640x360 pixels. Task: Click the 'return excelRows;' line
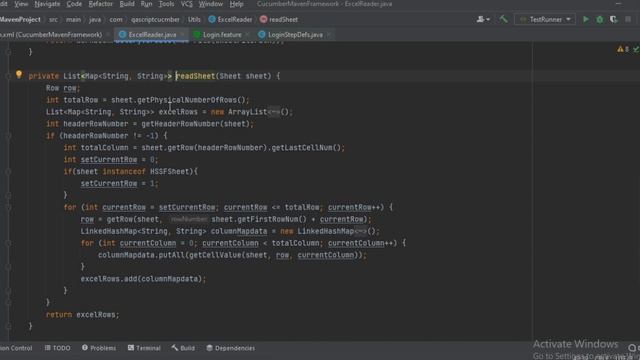click(82, 315)
